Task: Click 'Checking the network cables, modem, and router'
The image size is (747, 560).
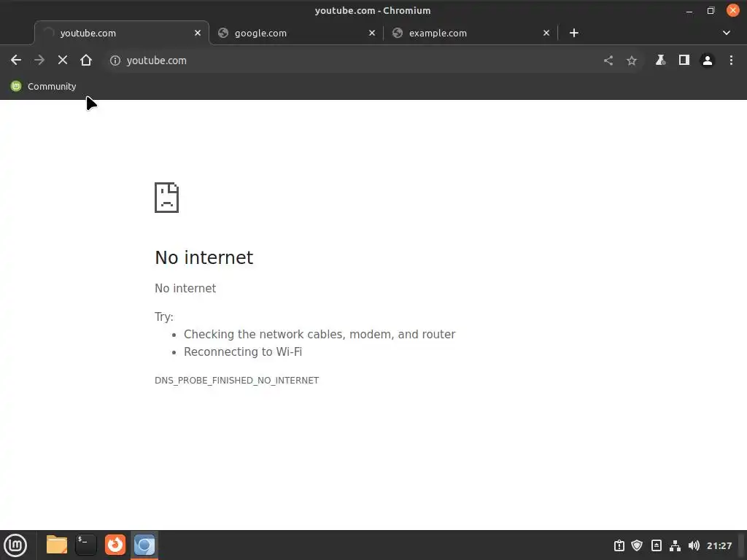Action: [320, 334]
